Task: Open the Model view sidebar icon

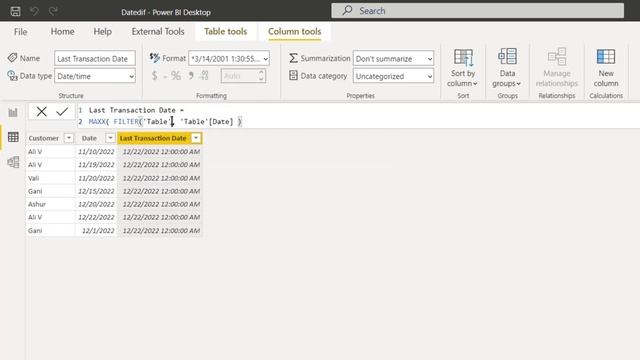Action: pyautogui.click(x=13, y=162)
